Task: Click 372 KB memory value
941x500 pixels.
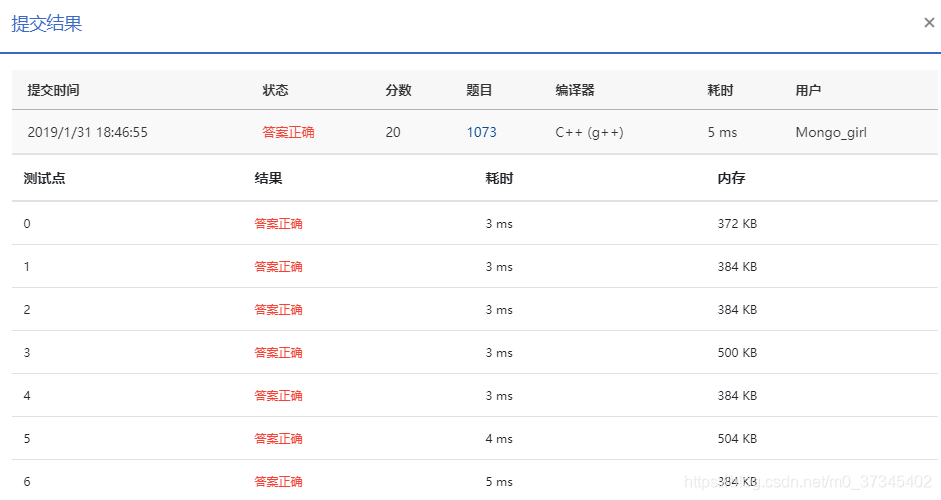Action: coord(737,224)
